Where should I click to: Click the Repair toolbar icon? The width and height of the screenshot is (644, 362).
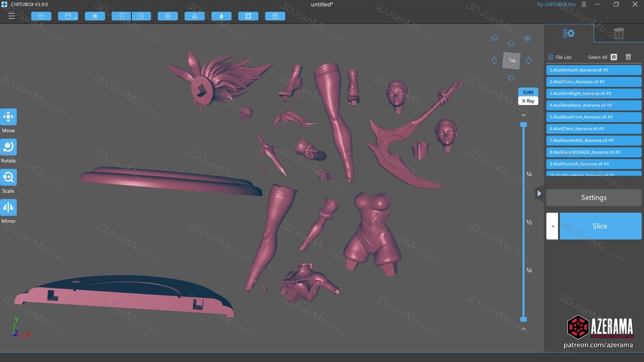pos(275,16)
